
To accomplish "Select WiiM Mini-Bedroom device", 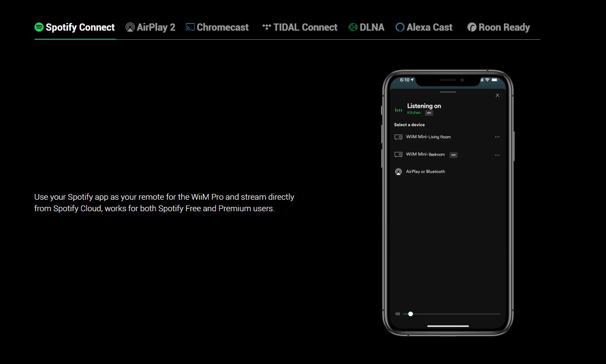I will click(x=425, y=155).
